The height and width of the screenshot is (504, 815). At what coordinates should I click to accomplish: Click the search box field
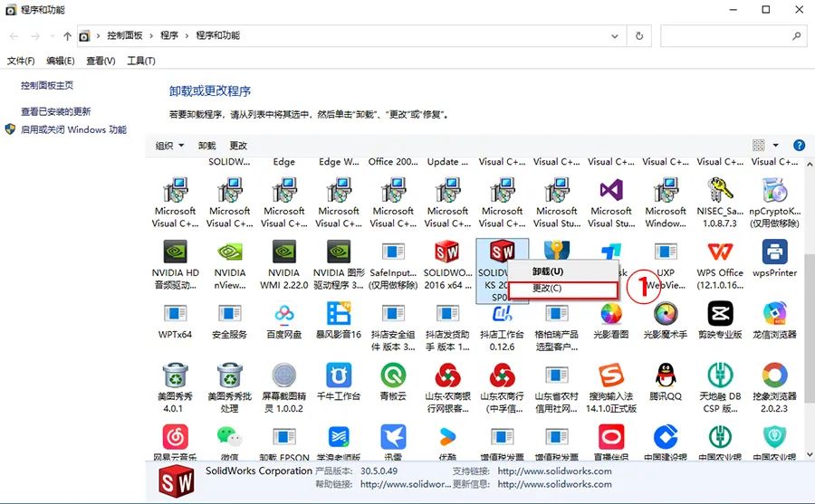pos(733,36)
